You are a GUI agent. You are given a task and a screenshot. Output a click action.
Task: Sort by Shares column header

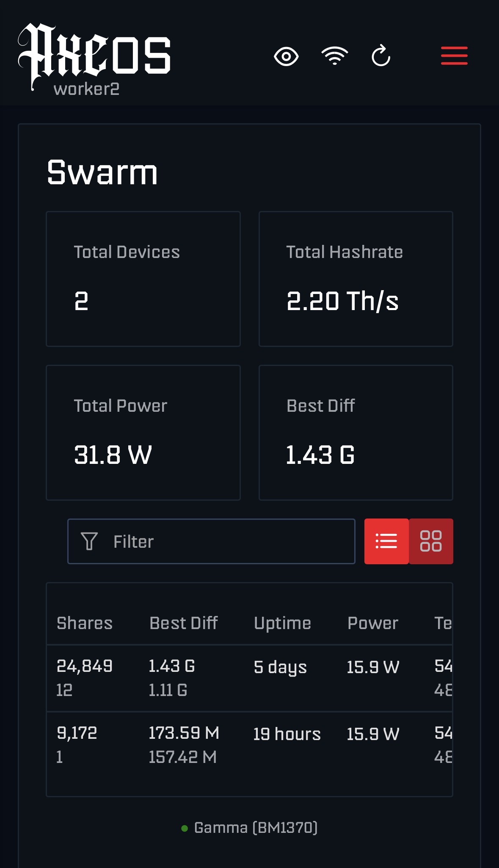click(85, 623)
